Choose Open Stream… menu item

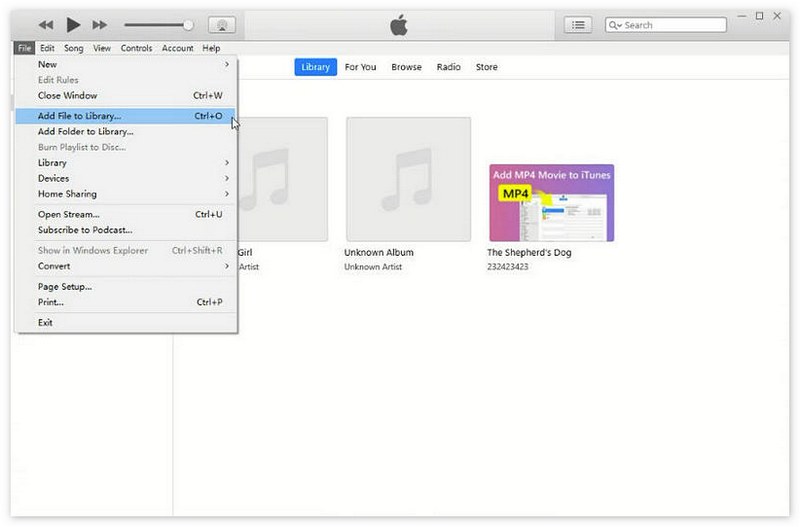(126, 214)
